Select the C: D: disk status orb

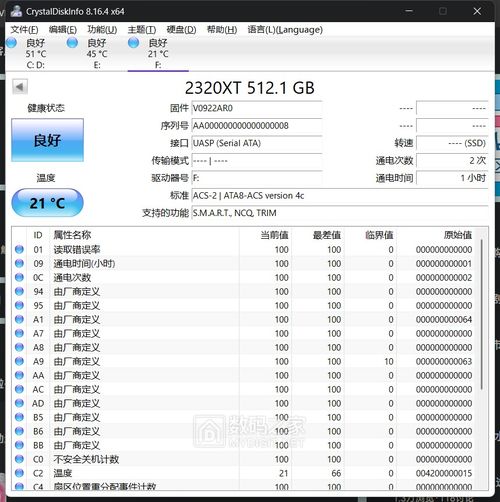click(11, 43)
